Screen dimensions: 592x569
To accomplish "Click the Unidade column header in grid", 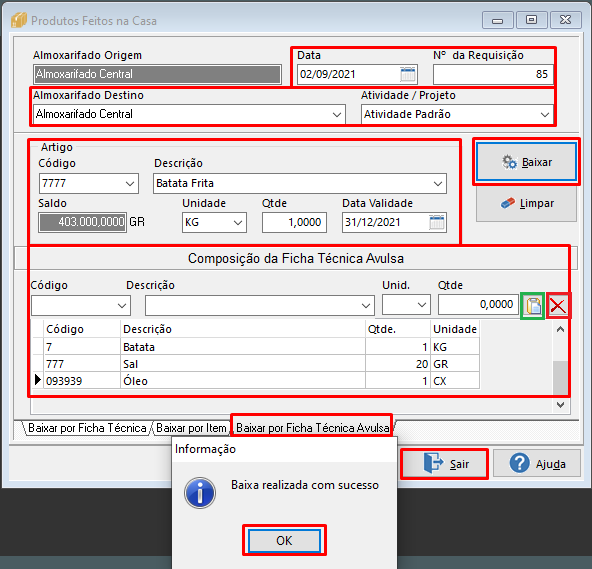I will pos(455,329).
